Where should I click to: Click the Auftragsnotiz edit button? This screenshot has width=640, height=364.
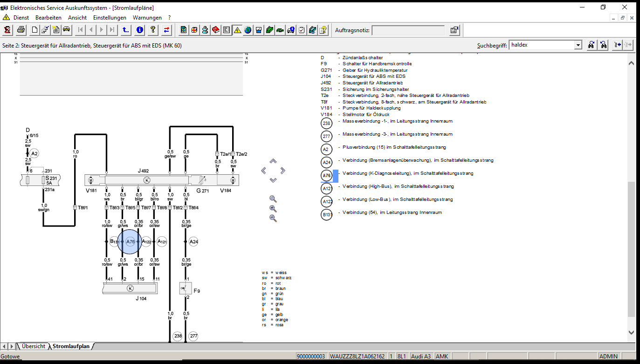[x=454, y=30]
